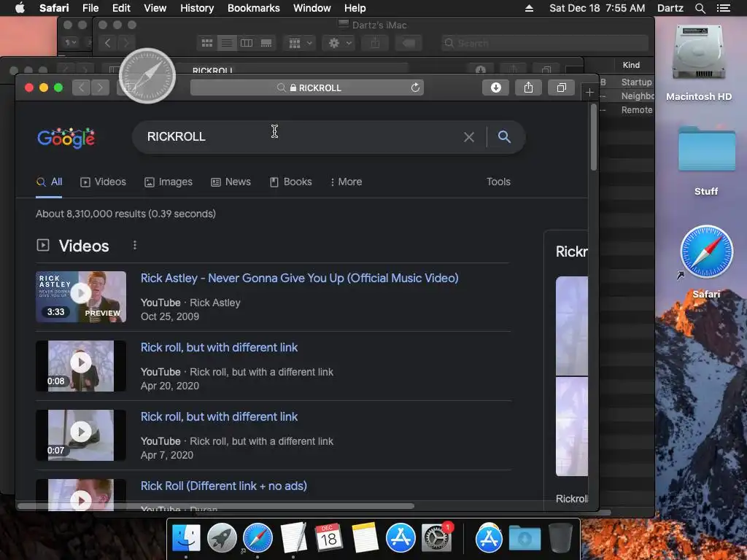The height and width of the screenshot is (560, 747).
Task: Play the 0:08 video thumbnail
Action: tap(81, 366)
